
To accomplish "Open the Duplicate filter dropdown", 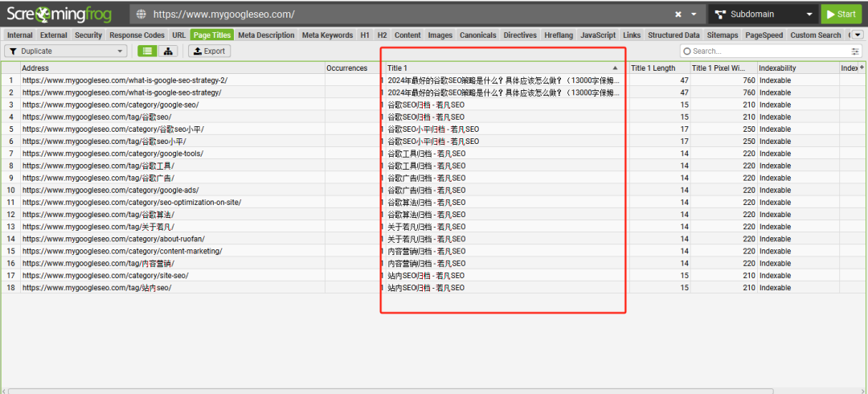I will [x=65, y=51].
